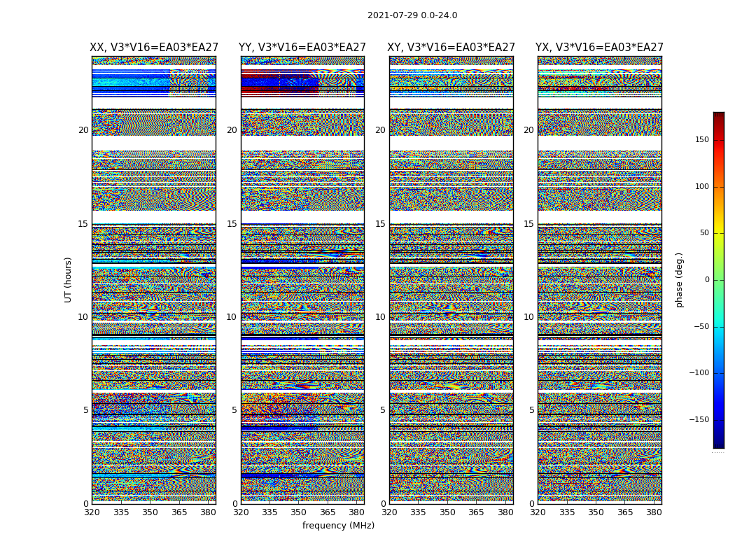Click the 10 hour tick beside XY panel
The height and width of the screenshot is (560, 735).
[x=381, y=317]
